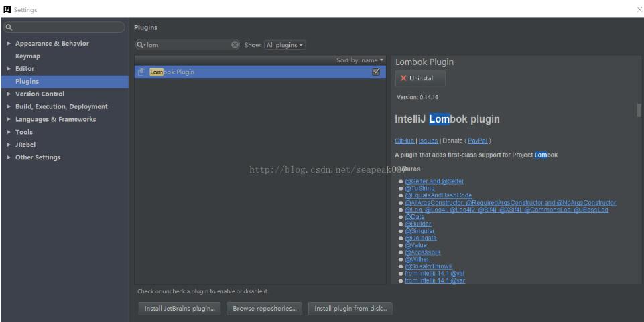Screen dimensions: 644x322
Task: Open the @Log, @Log4j logging link
Action: [507, 210]
